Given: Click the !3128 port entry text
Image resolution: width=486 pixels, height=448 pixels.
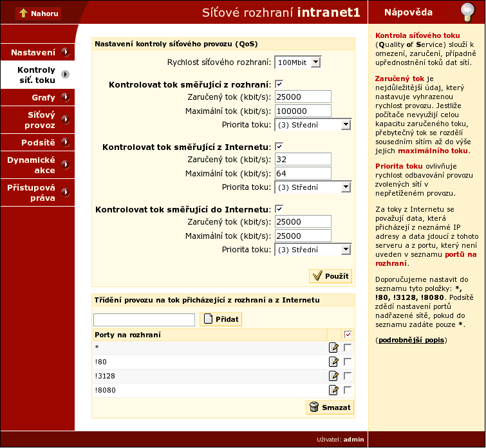Looking at the screenshot, I should pos(105,376).
